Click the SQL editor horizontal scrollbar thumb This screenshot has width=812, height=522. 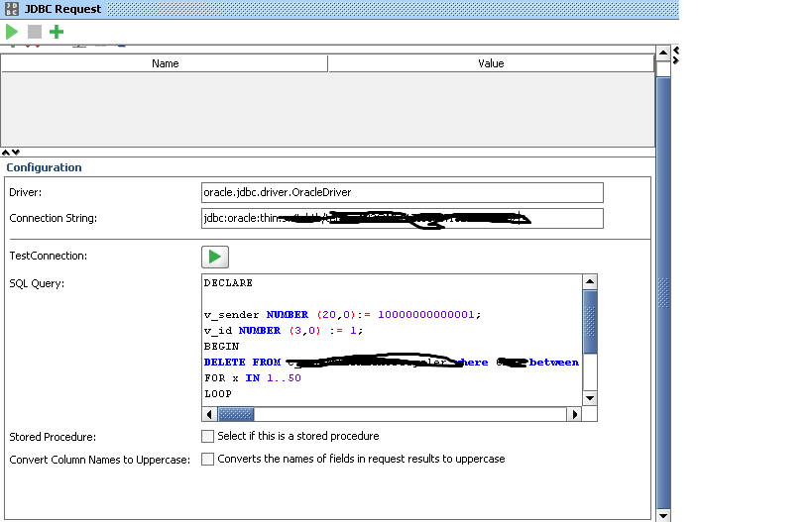click(x=236, y=414)
